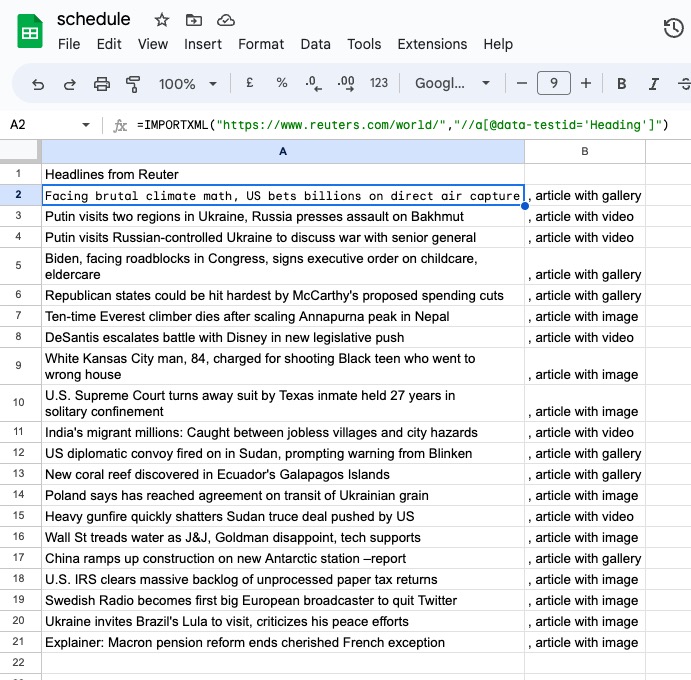Select 'New coral reef discovered' cell
The image size is (691, 680).
(x=283, y=474)
